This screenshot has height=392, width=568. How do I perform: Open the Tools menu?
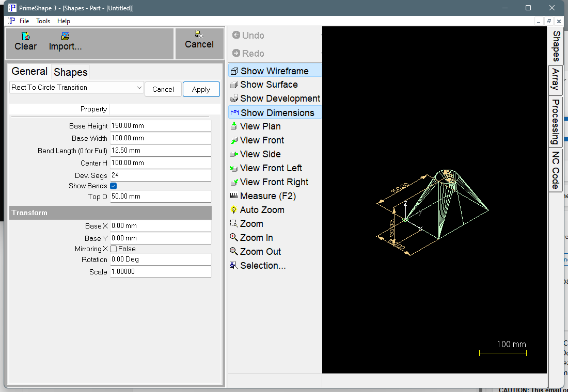43,21
